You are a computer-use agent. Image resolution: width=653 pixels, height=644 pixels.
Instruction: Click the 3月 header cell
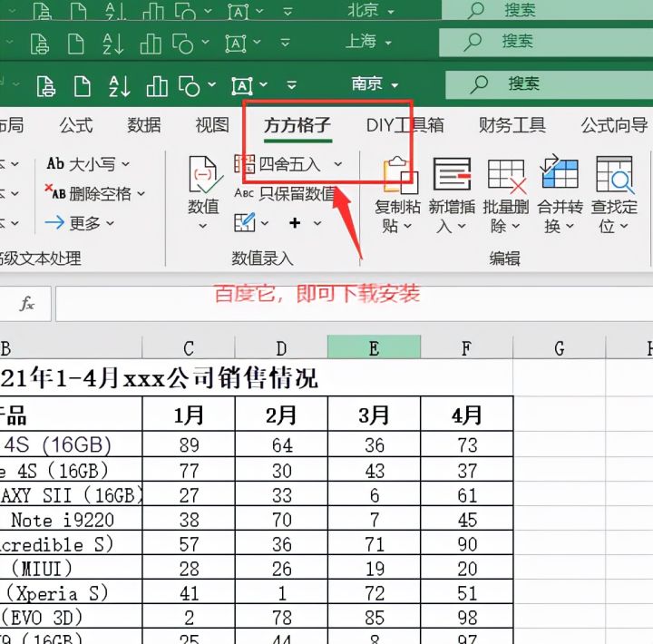374,414
